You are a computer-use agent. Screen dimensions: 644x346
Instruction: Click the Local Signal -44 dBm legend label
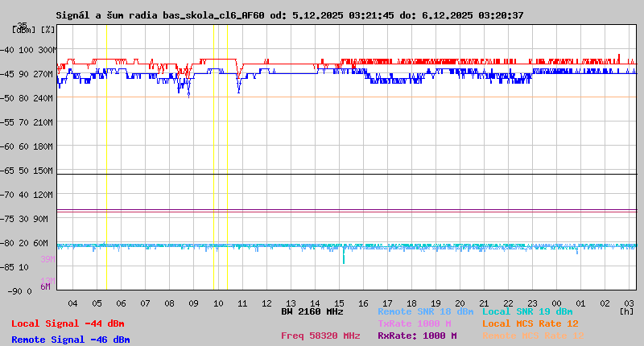68,323
